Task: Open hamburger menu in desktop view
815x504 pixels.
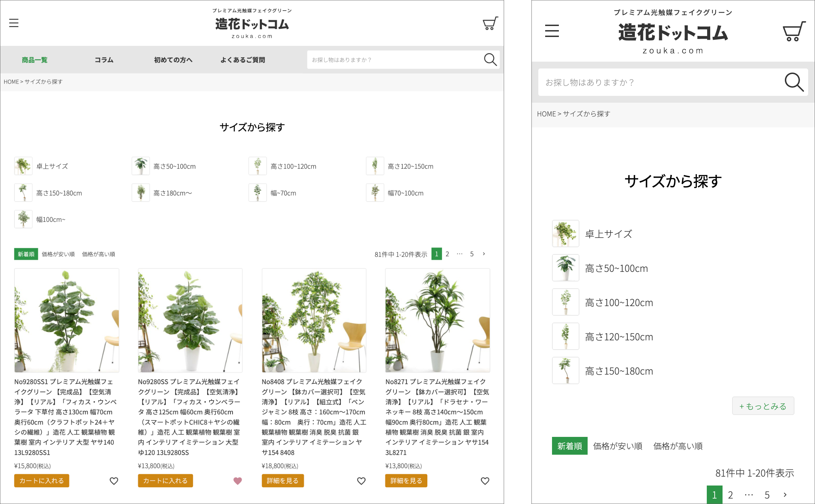Action: click(14, 23)
